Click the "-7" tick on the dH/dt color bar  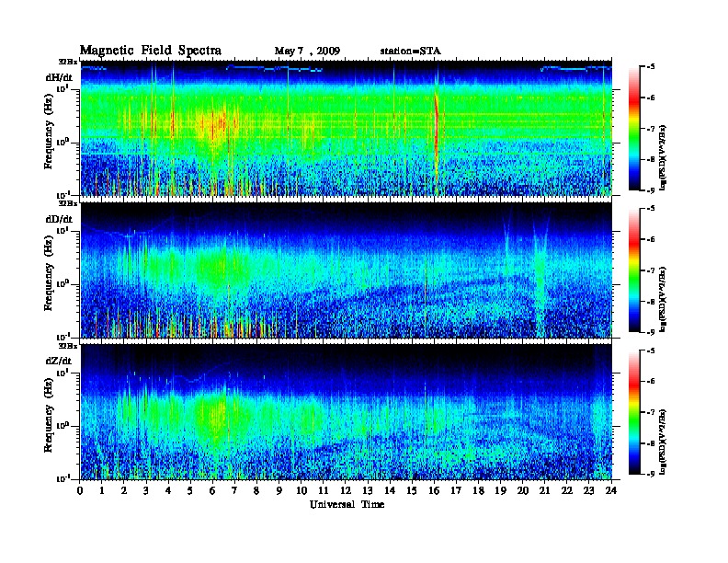click(651, 129)
